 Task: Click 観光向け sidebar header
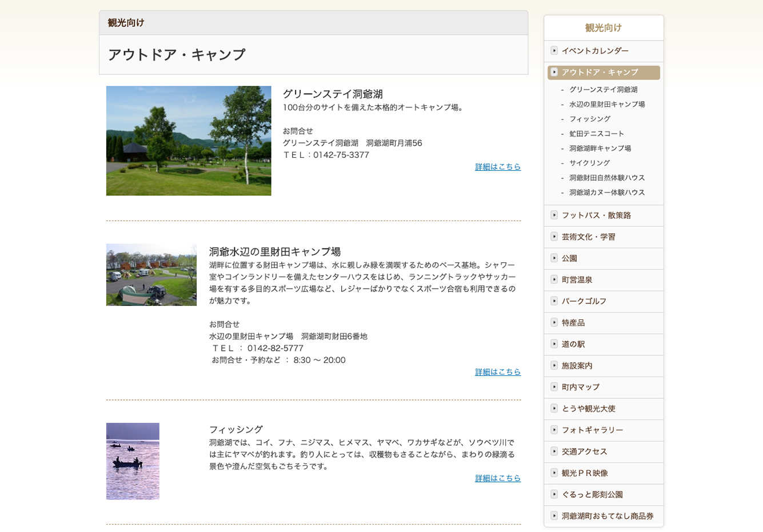click(x=604, y=27)
